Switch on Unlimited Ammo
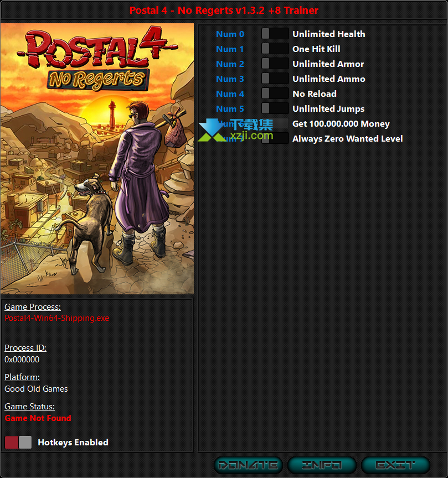This screenshot has width=448, height=478. [275, 79]
